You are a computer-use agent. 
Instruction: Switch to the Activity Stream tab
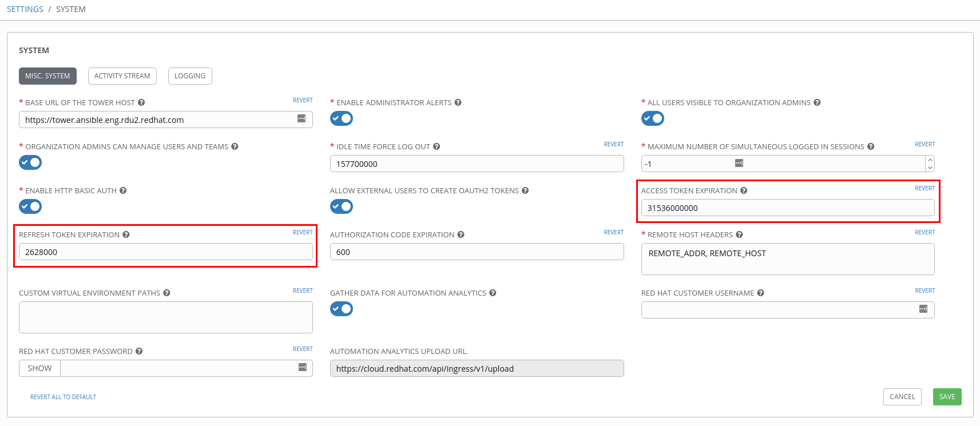point(122,76)
